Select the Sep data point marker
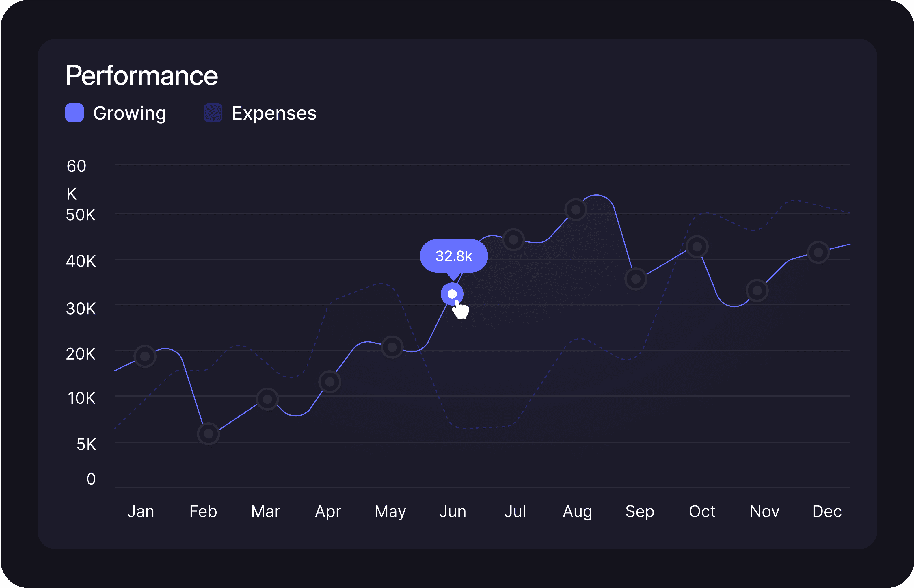 tap(636, 279)
